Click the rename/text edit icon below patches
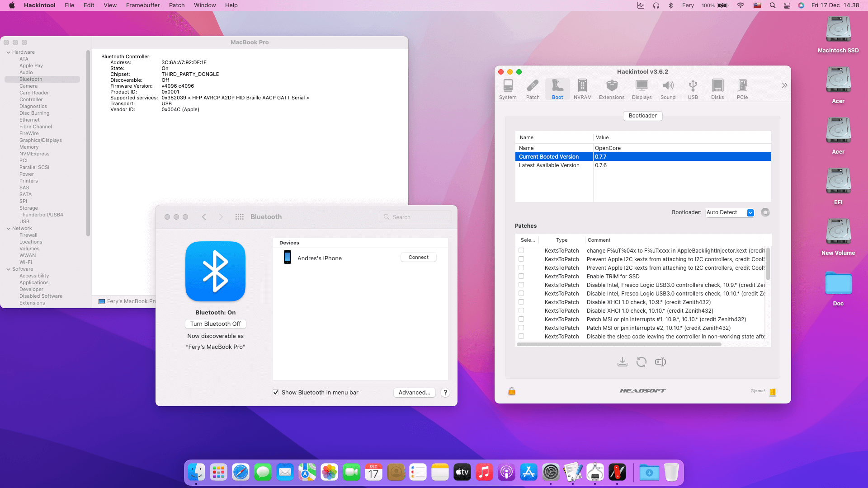The image size is (868, 488). (x=660, y=362)
